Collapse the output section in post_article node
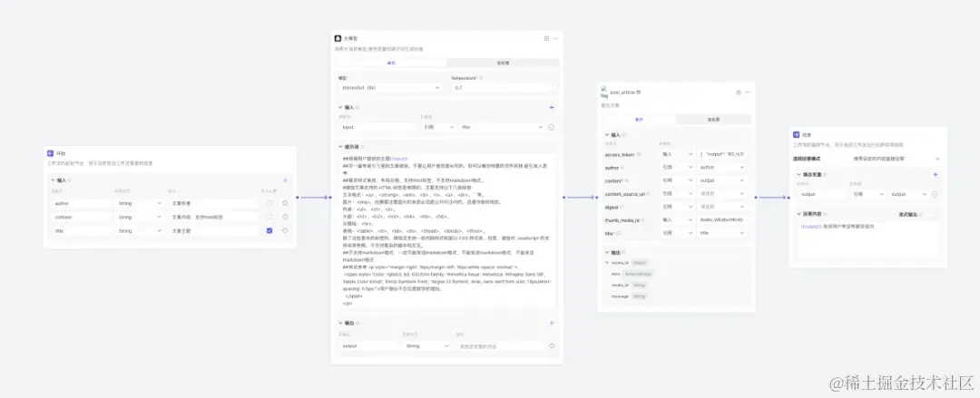This screenshot has height=398, width=980. pyautogui.click(x=607, y=252)
